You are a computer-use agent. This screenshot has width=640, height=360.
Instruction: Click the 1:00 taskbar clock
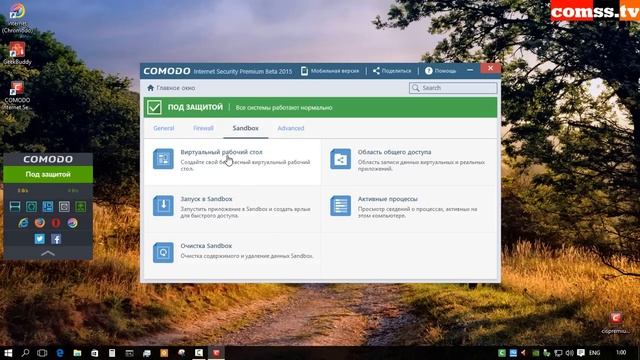pos(621,352)
